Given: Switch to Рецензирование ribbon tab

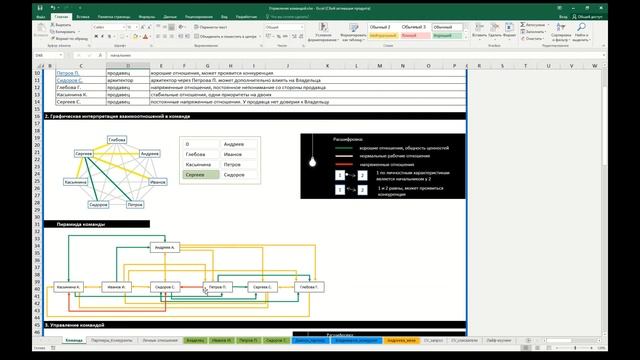Looking at the screenshot, I should pos(199,17).
